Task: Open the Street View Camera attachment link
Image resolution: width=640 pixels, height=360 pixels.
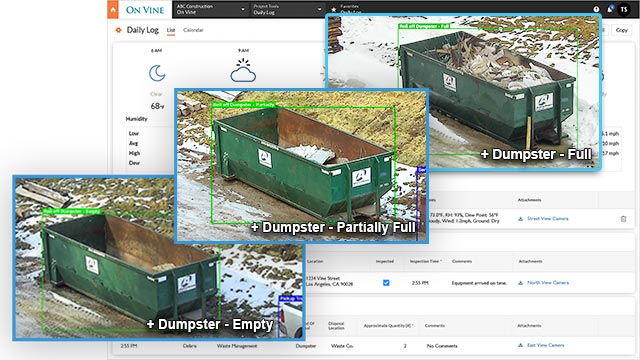Action: [x=547, y=219]
